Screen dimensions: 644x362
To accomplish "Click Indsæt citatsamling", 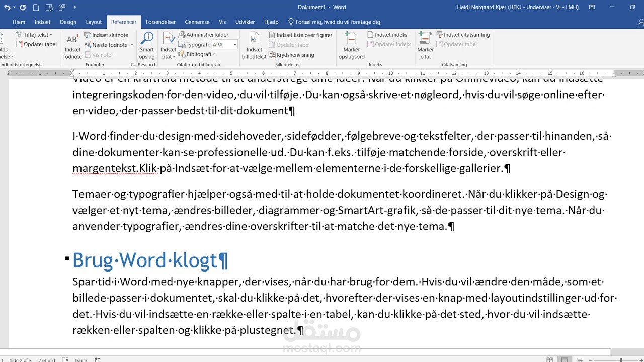I will tap(463, 35).
